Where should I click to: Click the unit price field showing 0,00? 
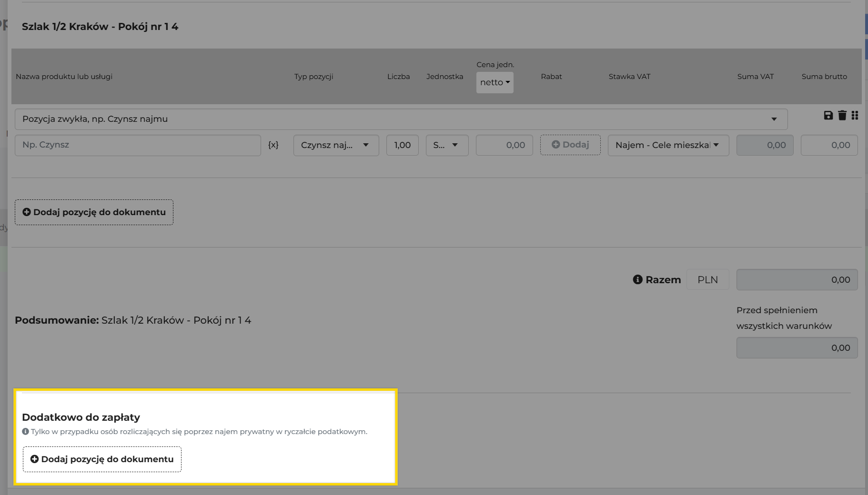click(x=505, y=145)
